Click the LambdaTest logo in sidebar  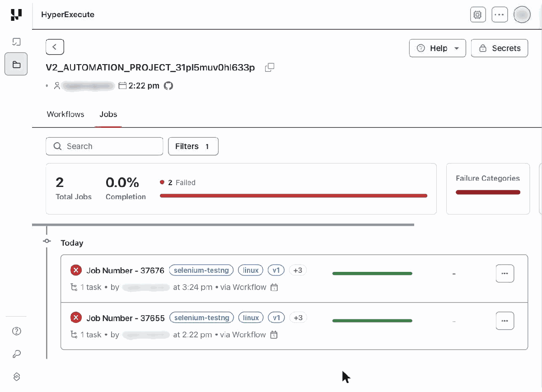point(16,14)
